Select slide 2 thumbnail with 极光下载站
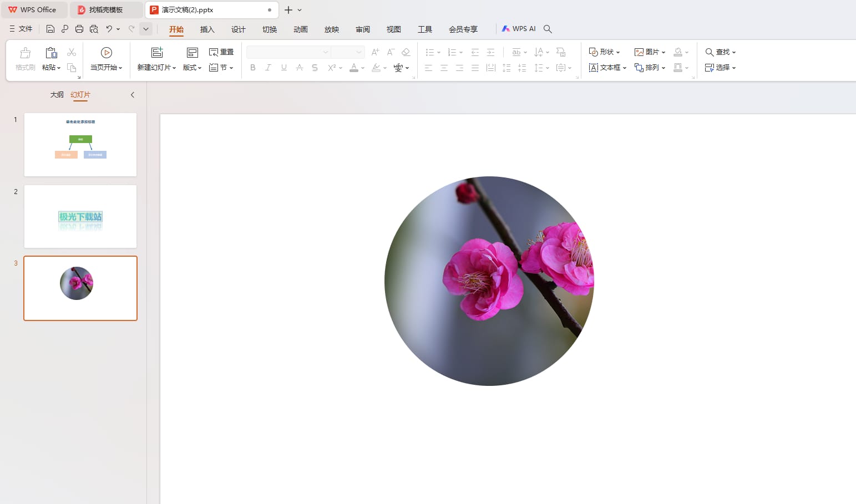 coord(80,216)
